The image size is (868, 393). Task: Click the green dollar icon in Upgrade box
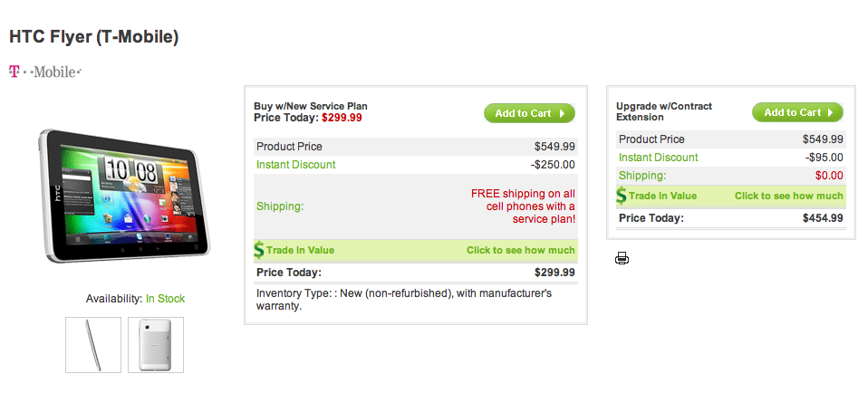622,196
